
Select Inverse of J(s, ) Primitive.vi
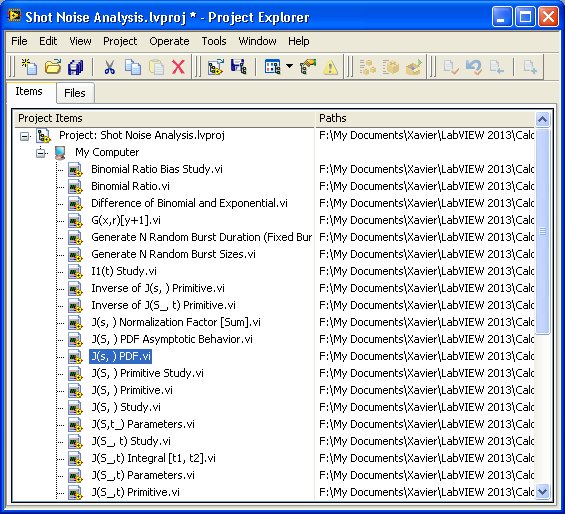(x=158, y=288)
